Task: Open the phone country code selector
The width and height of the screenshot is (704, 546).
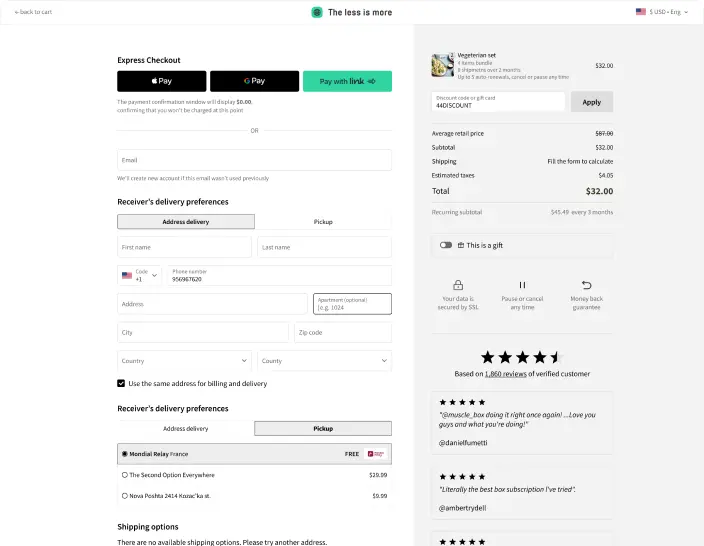Action: 139,275
